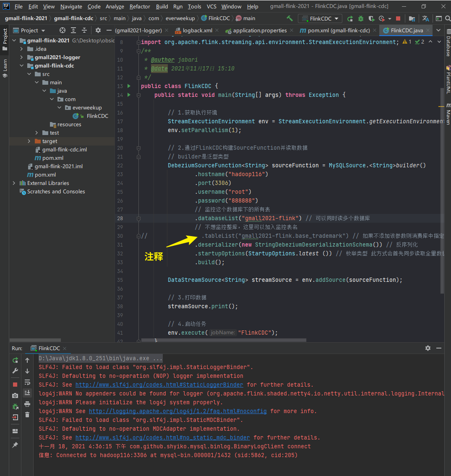Run with coverage icon in toolbar
Screen dimensions: 451x476
click(371, 19)
